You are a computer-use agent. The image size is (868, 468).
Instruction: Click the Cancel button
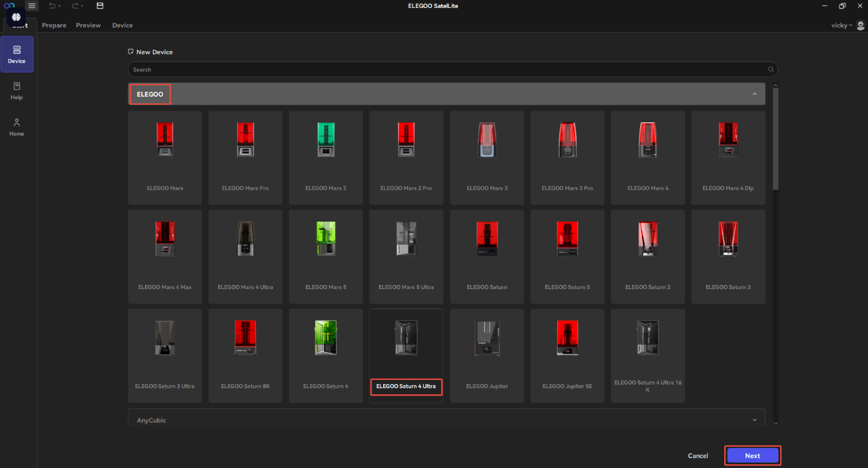pos(697,456)
